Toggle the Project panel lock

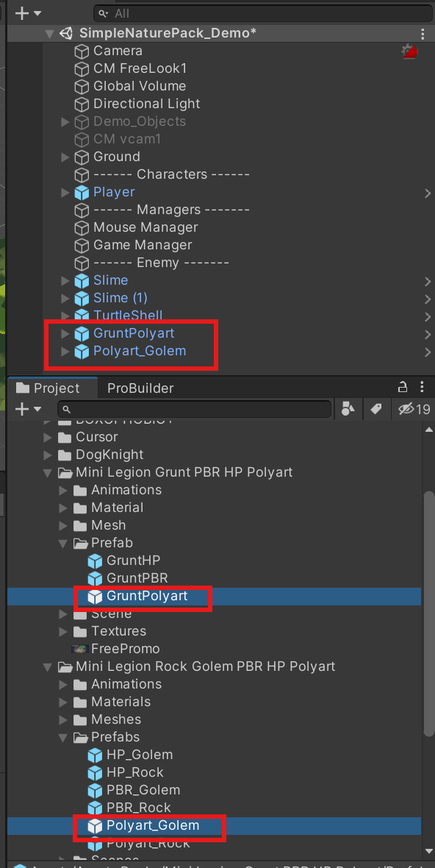point(403,387)
